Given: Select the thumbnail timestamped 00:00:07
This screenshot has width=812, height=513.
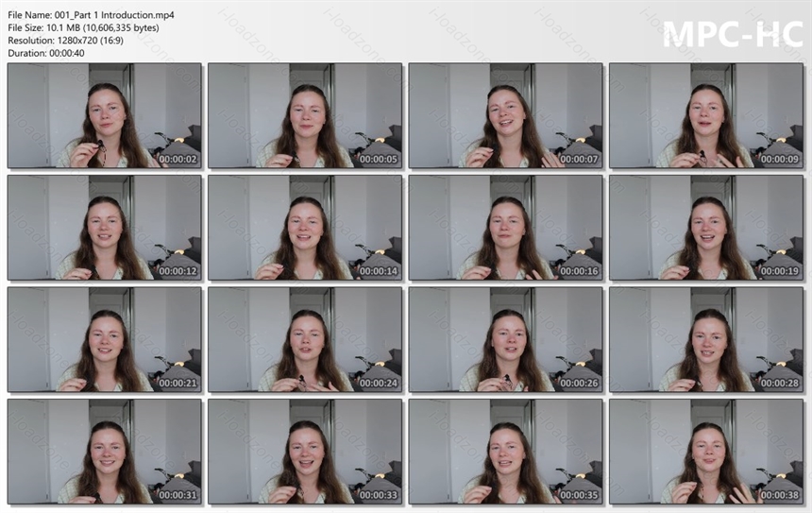Looking at the screenshot, I should 505,115.
